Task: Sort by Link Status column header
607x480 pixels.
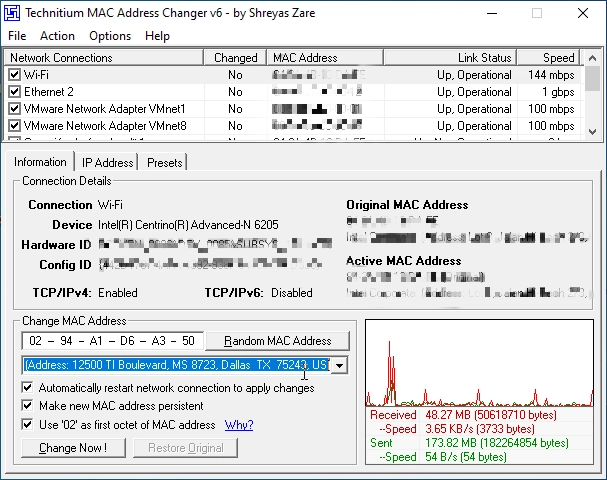Action: (450, 58)
